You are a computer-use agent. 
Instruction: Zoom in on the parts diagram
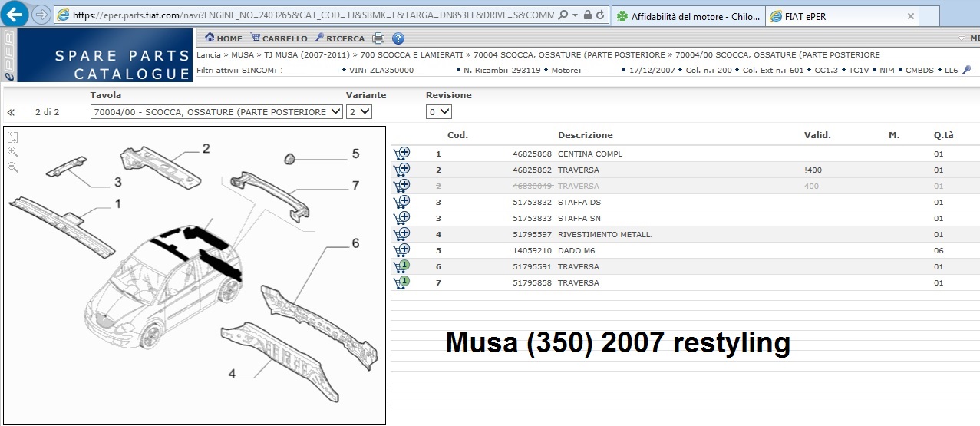point(12,152)
